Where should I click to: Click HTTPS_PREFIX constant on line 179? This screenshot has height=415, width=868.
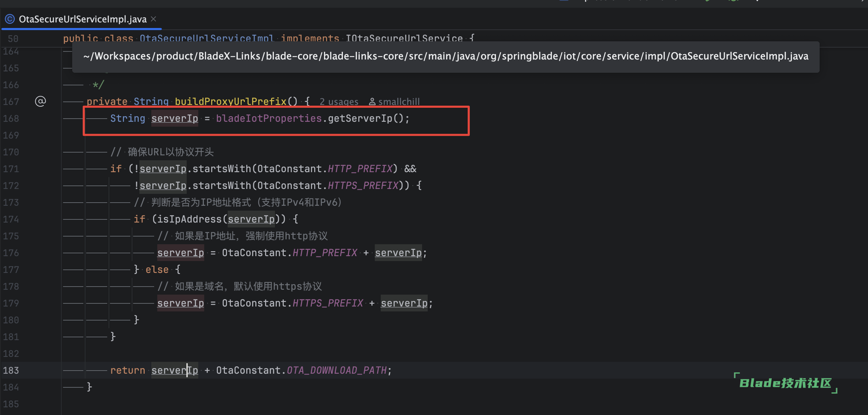328,303
